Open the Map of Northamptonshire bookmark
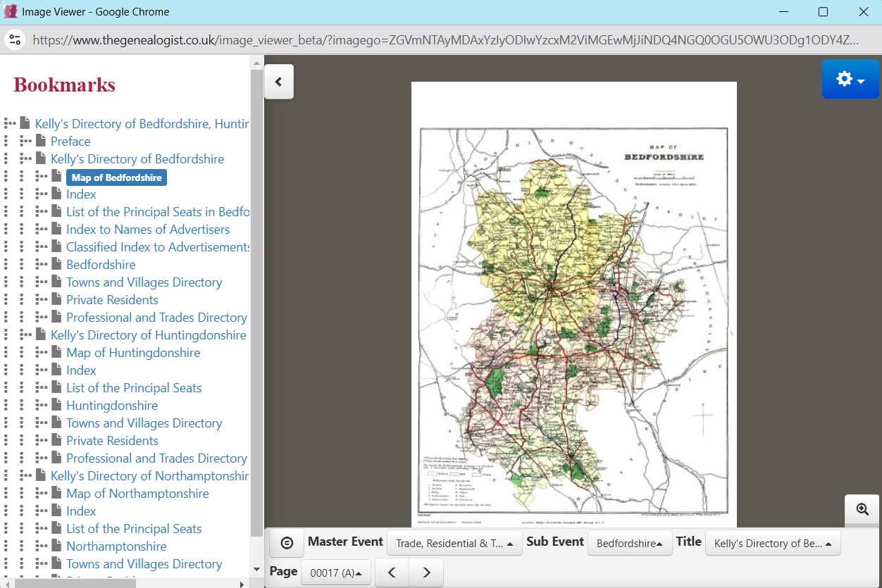Screen dimensions: 882x588 [x=137, y=494]
